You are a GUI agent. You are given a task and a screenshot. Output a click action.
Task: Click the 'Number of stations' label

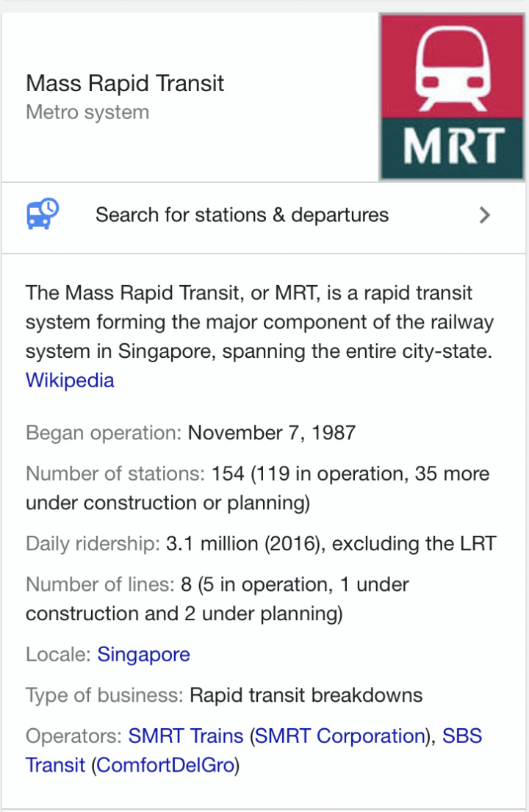[115, 473]
